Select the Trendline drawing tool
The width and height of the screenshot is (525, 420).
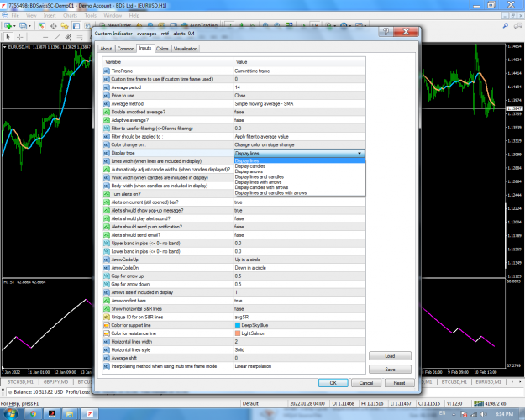[57, 37]
